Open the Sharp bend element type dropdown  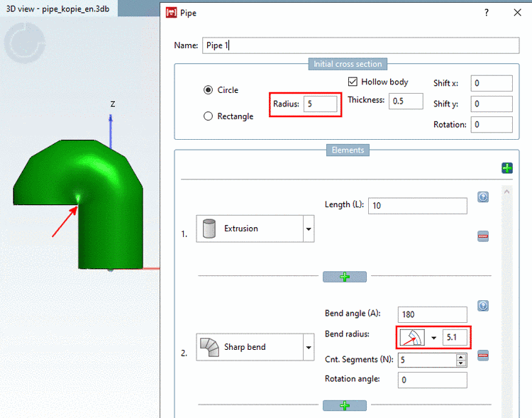tap(309, 347)
